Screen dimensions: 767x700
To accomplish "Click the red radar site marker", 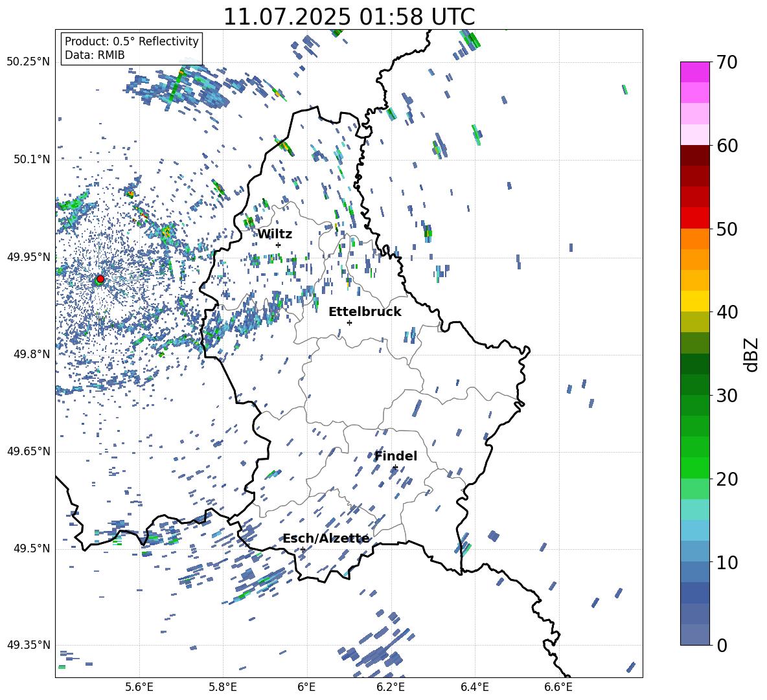I will click(x=100, y=279).
